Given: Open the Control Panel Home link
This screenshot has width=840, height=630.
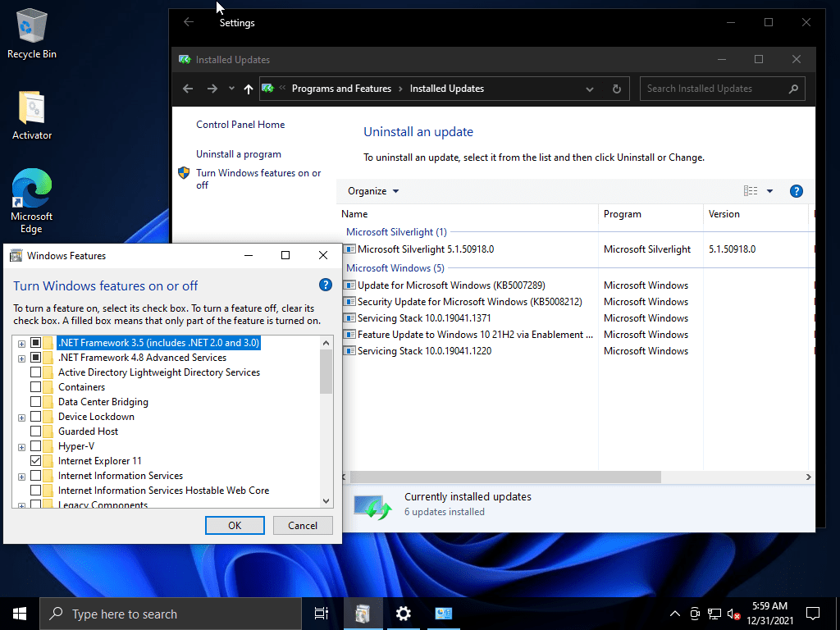Looking at the screenshot, I should (240, 125).
